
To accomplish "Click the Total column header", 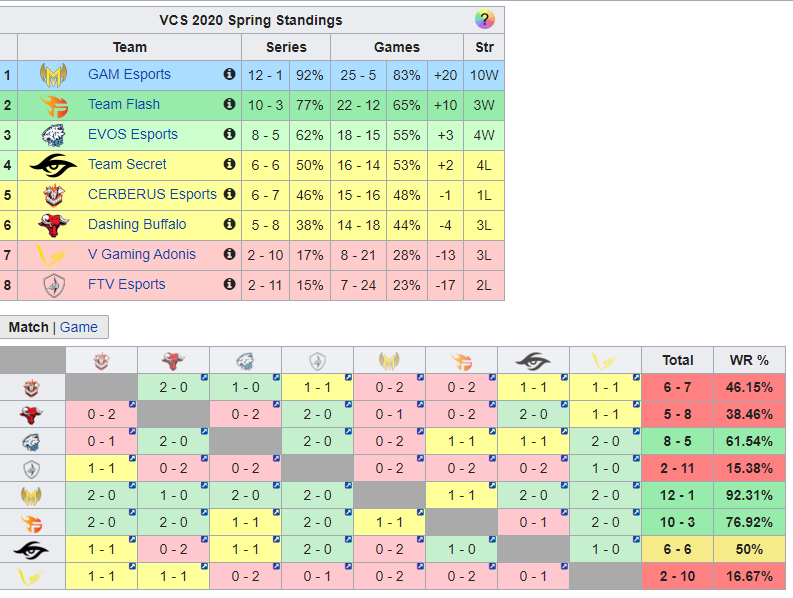I will coord(678,360).
